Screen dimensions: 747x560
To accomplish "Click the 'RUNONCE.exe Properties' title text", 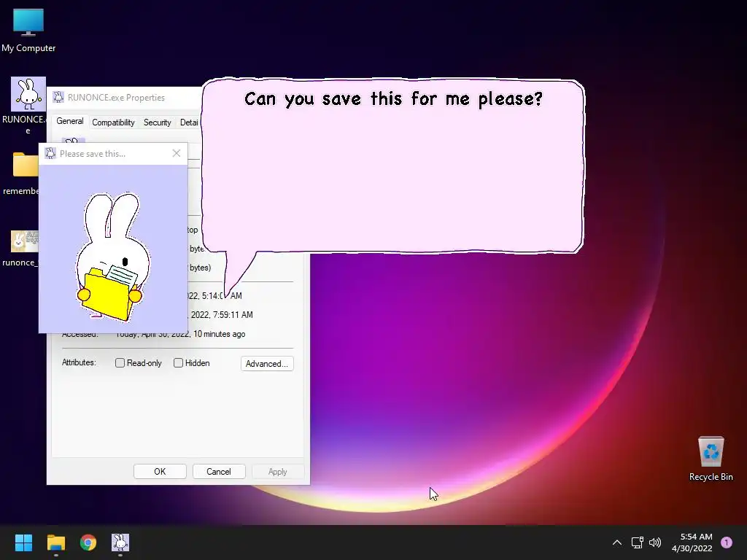I will pos(116,98).
